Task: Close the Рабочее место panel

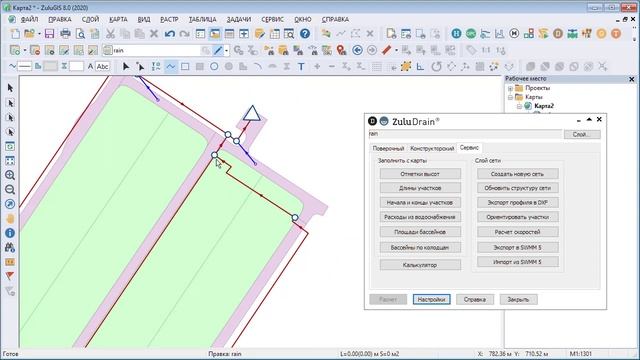Action: point(632,79)
